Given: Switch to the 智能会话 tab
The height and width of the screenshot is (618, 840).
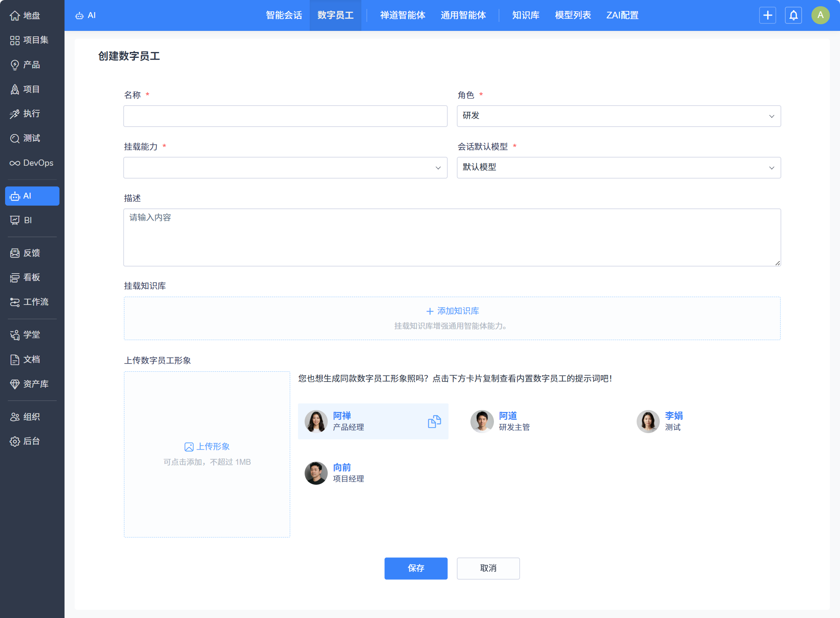Looking at the screenshot, I should [284, 15].
